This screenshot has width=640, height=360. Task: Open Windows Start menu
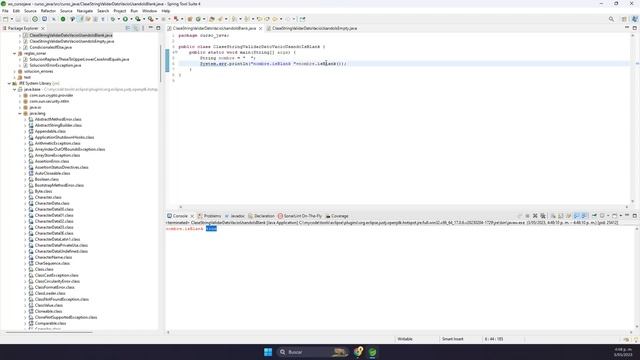click(268, 352)
